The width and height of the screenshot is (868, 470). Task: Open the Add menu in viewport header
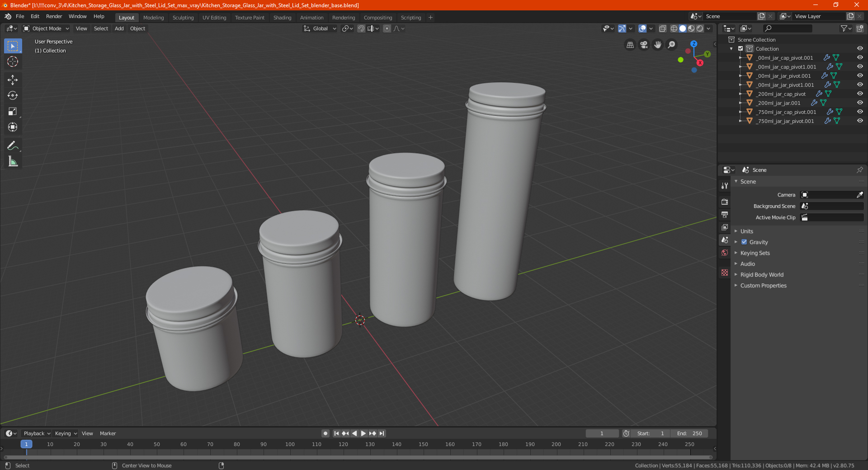[x=119, y=28]
